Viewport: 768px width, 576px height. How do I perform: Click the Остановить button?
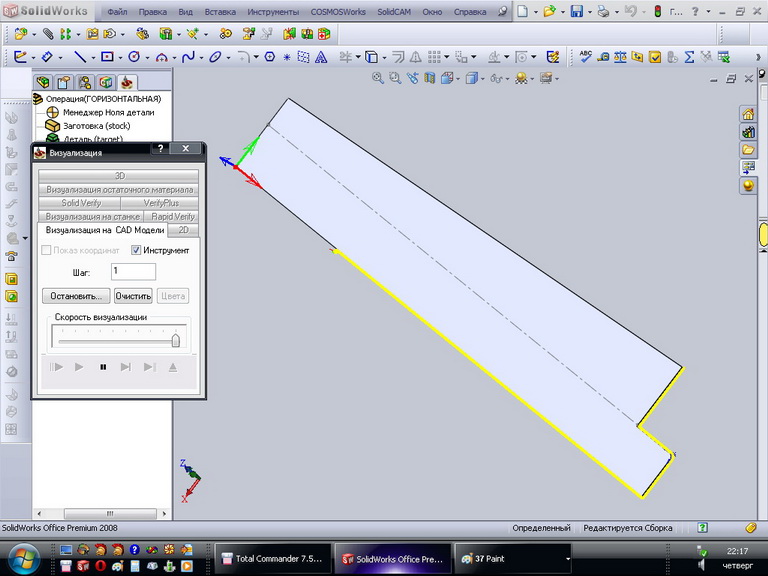[x=75, y=296]
